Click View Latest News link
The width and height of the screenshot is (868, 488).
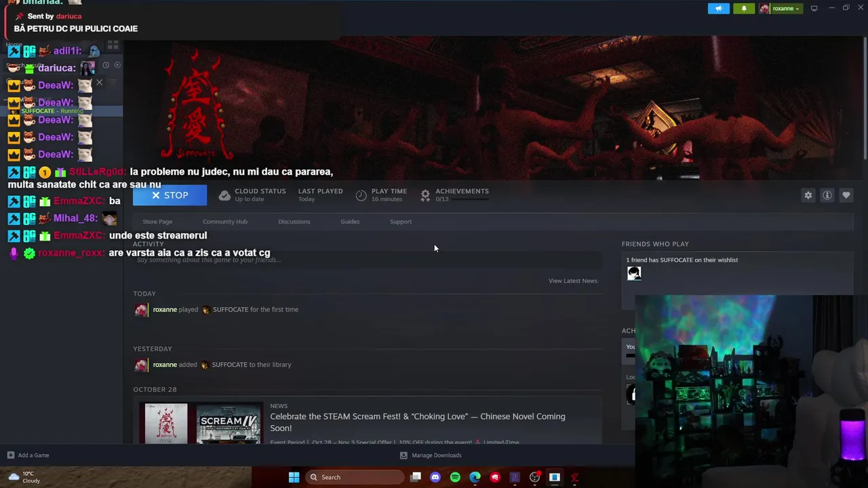[x=573, y=281]
